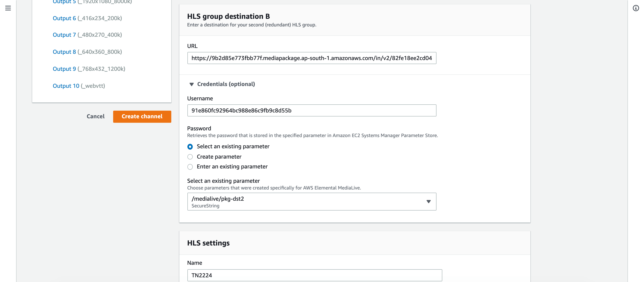
Task: Choose the 'Enter an existing parameter' radio
Action: 190,167
